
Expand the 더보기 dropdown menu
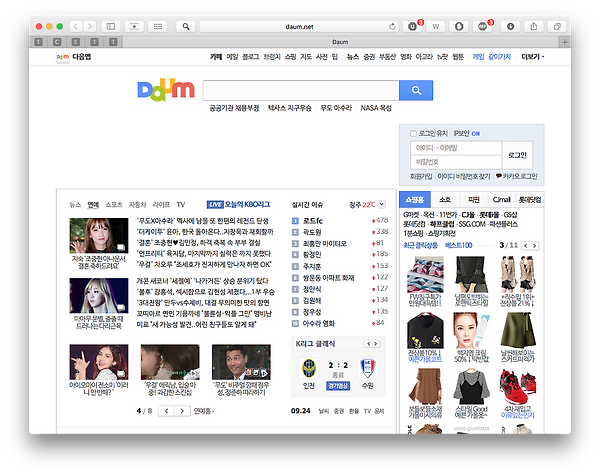tap(532, 57)
